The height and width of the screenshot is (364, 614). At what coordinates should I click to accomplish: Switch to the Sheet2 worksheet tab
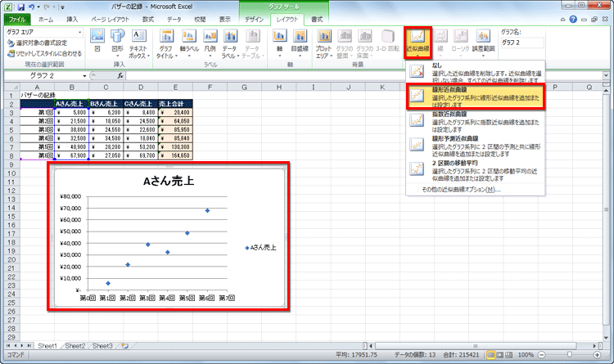[75, 346]
